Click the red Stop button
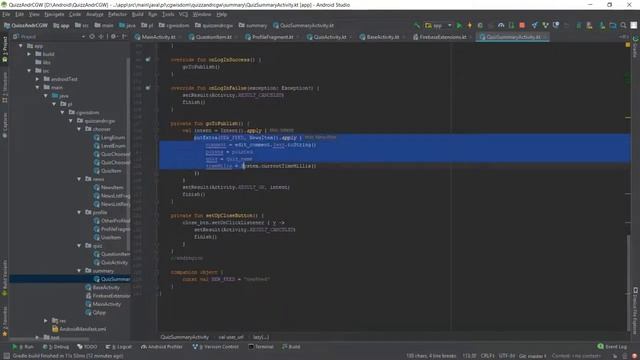 [x=522, y=25]
